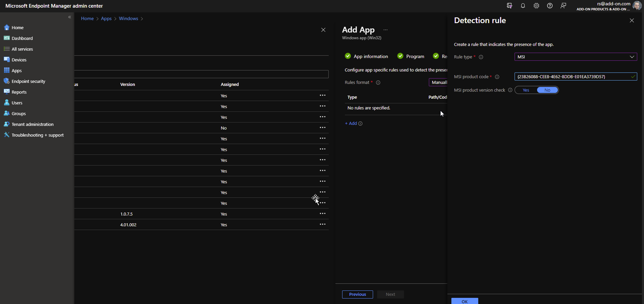Open the Cloud Shell icon in header
The height and width of the screenshot is (304, 644).
point(510,6)
